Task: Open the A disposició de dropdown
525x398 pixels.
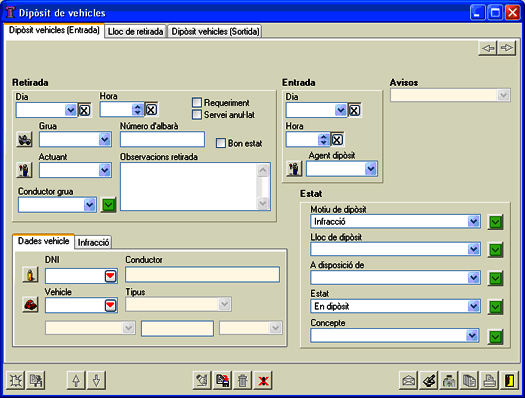Action: 473,277
